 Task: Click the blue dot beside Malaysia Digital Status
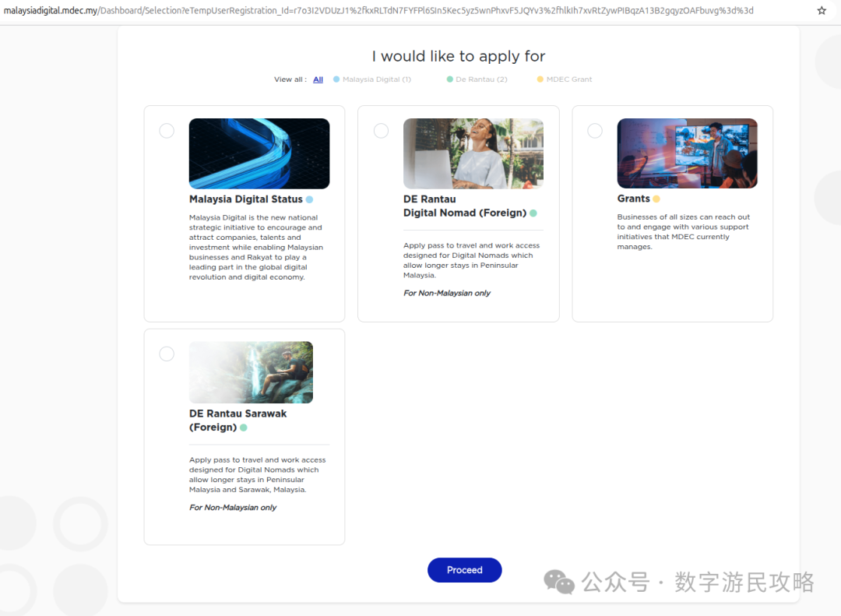pos(309,199)
